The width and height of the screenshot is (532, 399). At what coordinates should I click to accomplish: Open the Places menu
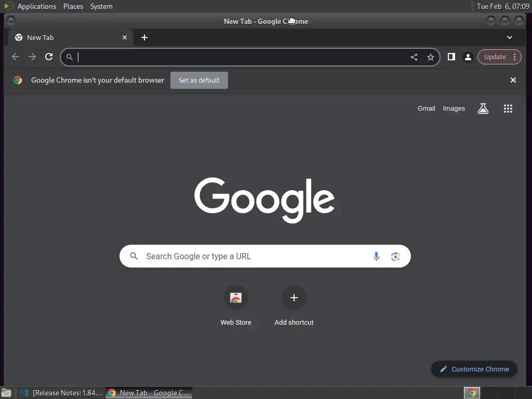click(x=73, y=6)
